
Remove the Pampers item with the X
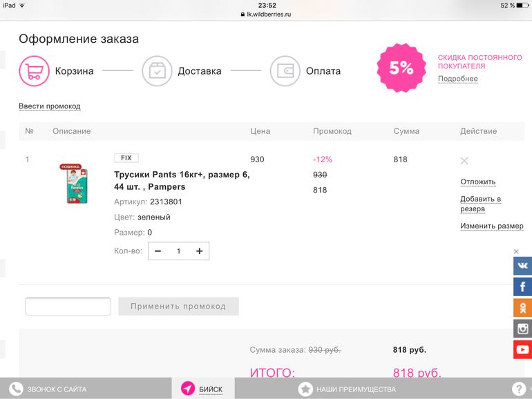(x=464, y=161)
